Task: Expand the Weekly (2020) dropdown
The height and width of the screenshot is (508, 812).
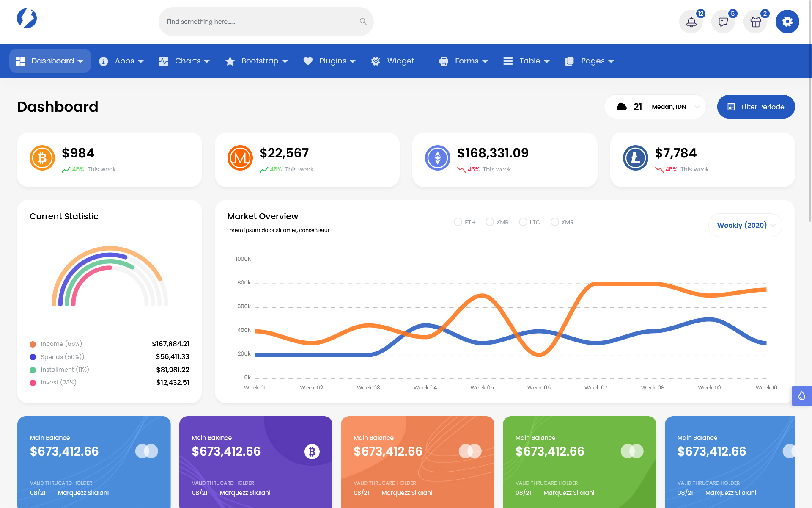Action: pos(745,225)
